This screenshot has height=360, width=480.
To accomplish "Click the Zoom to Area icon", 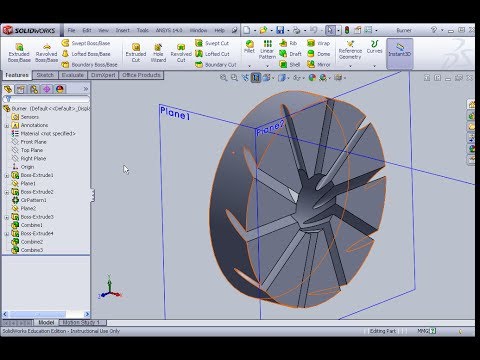I will pyautogui.click(x=234, y=78).
